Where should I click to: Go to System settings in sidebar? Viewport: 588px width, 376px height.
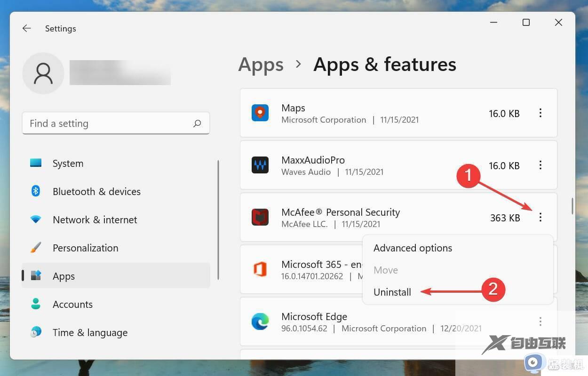click(x=68, y=164)
